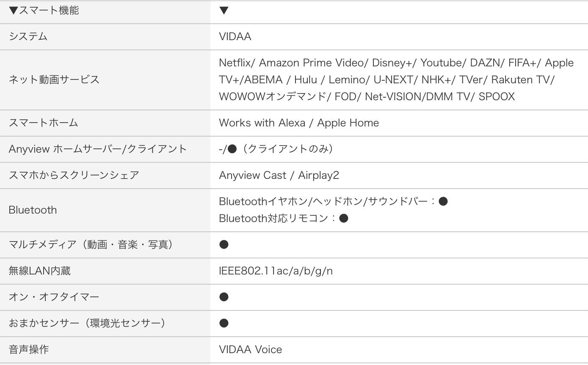
Task: Click the WOWOWオンデマンド text in the services list
Action: click(272, 96)
